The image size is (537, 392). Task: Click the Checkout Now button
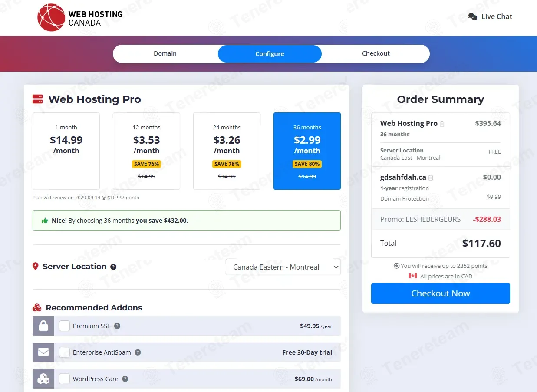(441, 293)
